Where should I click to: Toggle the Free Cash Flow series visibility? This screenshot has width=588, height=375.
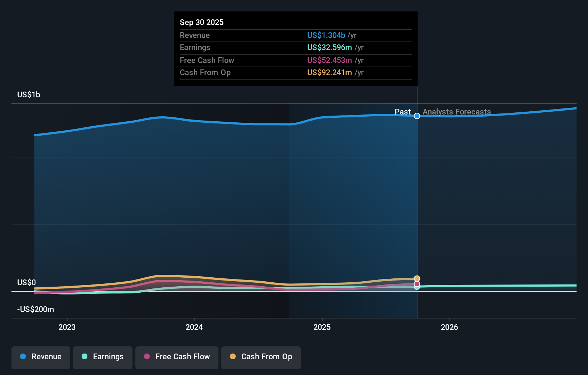coord(177,357)
